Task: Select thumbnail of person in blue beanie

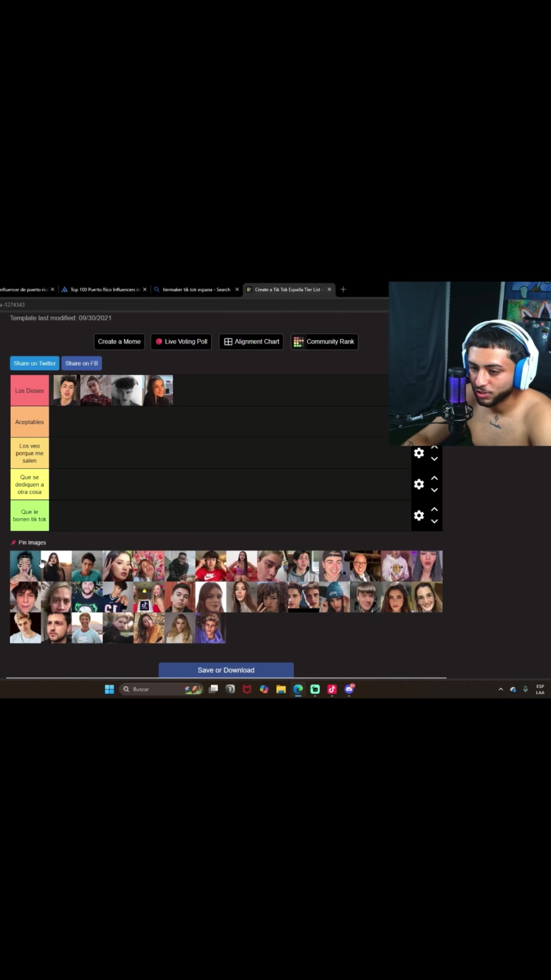Action: pos(334,597)
